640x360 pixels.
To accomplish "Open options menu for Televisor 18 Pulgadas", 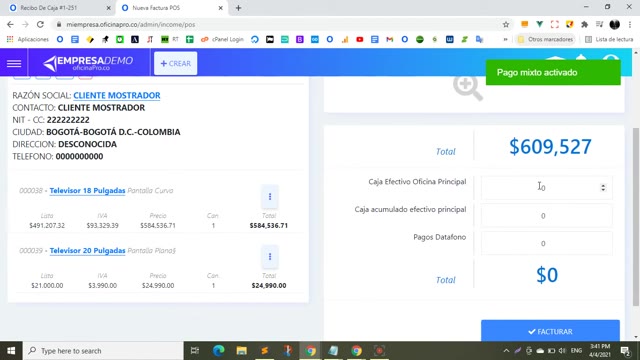I will tap(270, 197).
